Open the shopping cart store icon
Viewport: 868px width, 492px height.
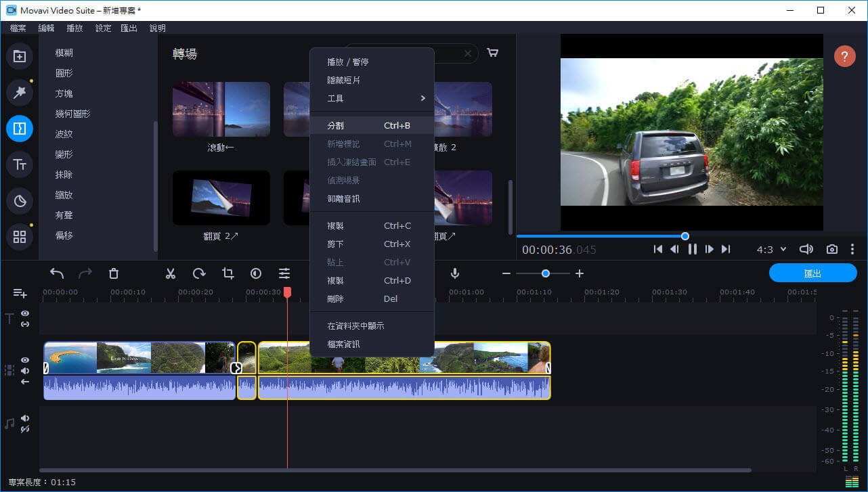point(493,53)
